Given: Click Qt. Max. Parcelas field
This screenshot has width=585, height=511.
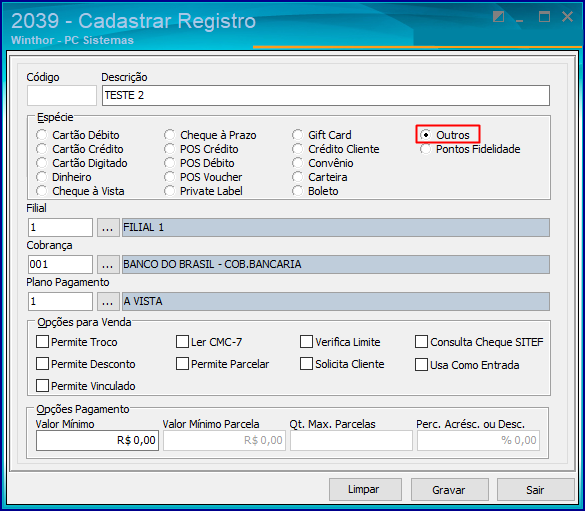Looking at the screenshot, I should (351, 441).
